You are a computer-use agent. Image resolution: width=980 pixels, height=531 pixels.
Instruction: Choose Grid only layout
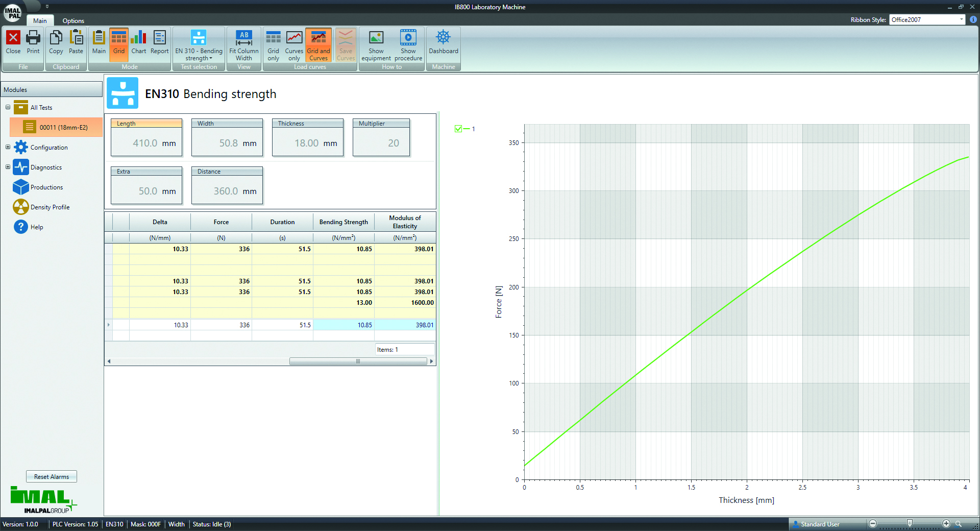(x=274, y=45)
